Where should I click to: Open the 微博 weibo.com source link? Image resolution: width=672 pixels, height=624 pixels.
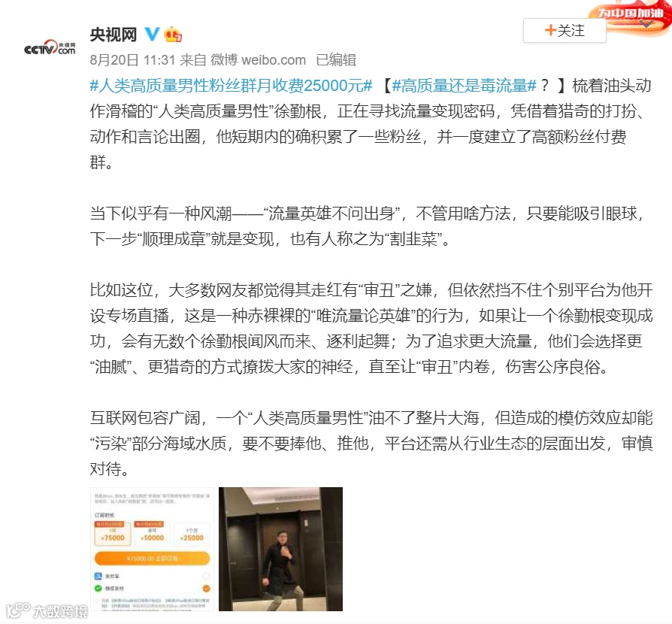coord(258,60)
